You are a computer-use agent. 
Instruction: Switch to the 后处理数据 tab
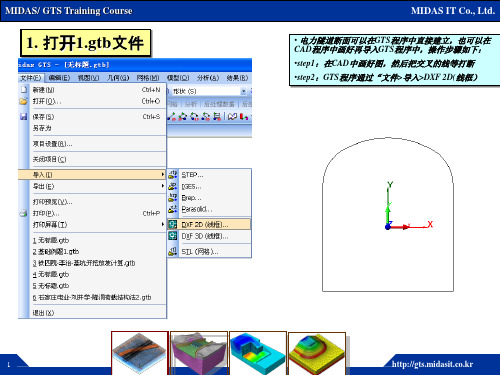point(219,104)
